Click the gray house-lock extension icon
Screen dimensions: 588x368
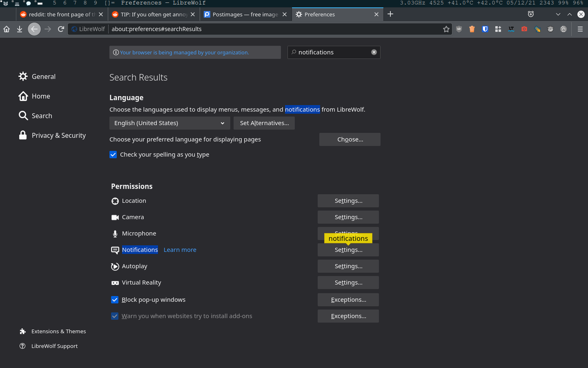[x=564, y=29]
